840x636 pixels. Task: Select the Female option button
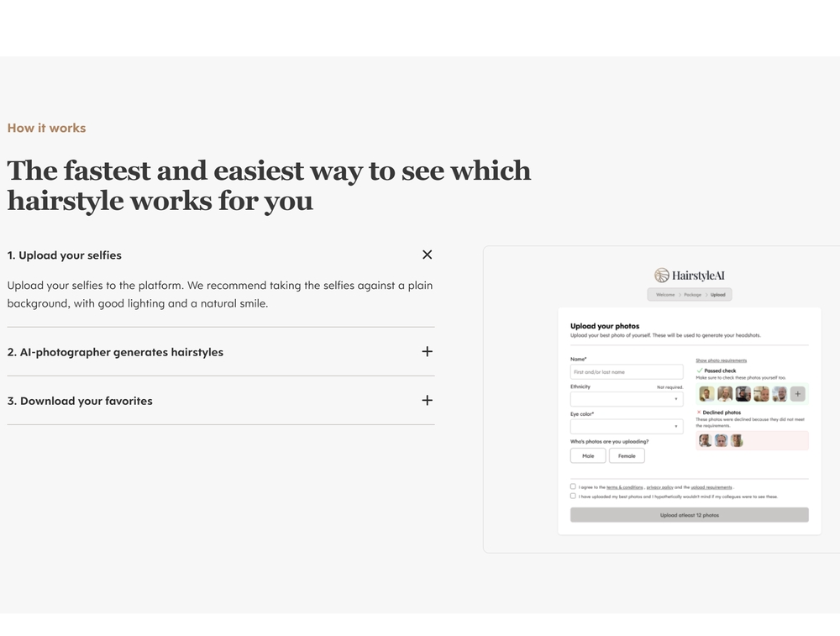pyautogui.click(x=627, y=456)
